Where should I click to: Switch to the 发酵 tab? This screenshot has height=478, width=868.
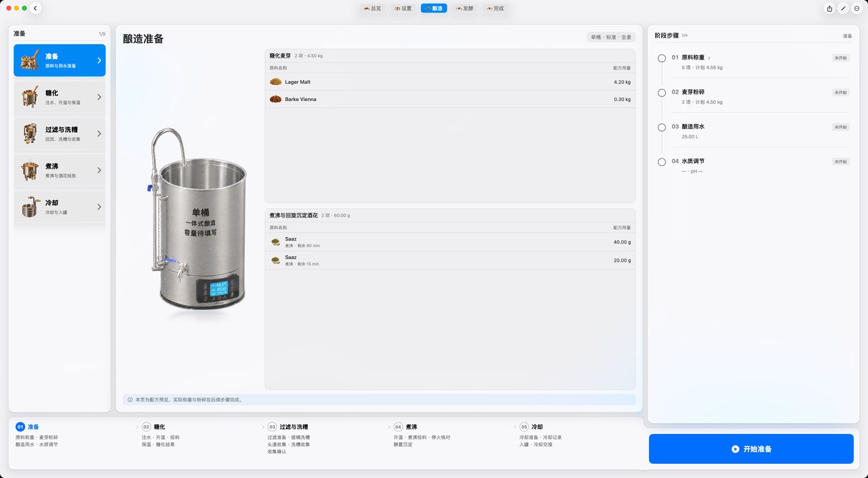click(465, 9)
